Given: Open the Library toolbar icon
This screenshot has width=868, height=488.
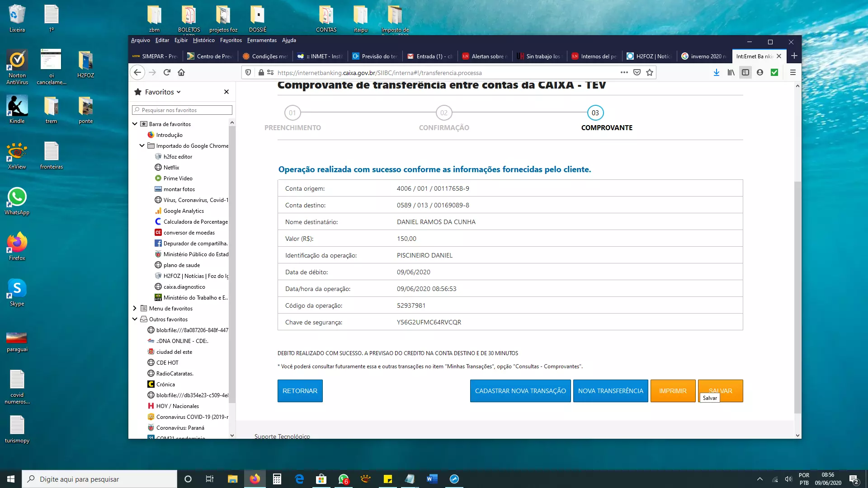Looking at the screenshot, I should coord(731,72).
